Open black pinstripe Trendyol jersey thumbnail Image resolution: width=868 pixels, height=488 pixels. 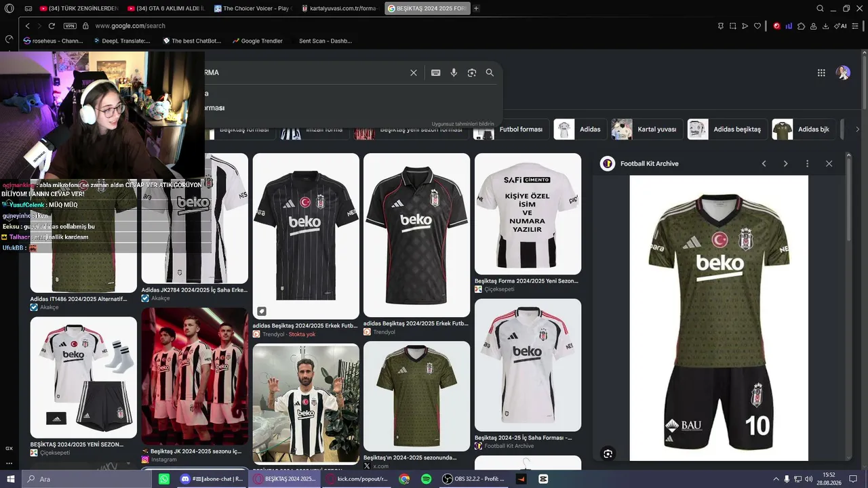tap(306, 236)
